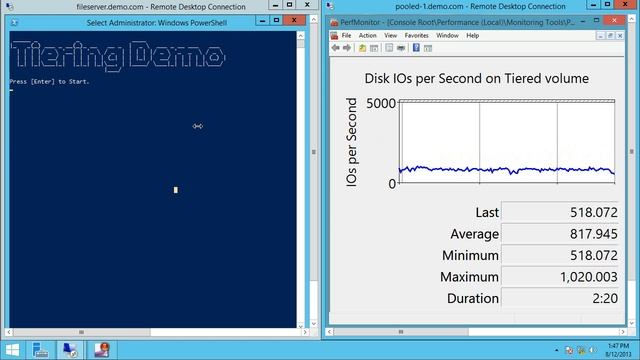This screenshot has width=640, height=360.
Task: Open Help via the blue question-mark icon
Action: pos(416,48)
